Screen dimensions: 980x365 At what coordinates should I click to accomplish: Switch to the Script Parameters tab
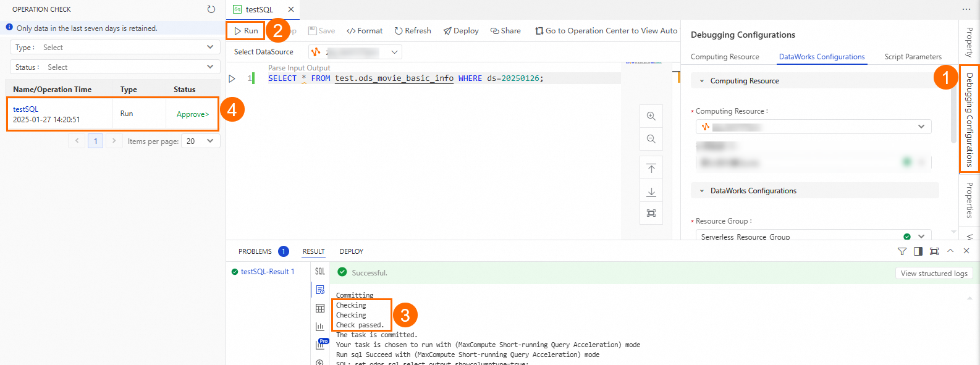click(913, 57)
